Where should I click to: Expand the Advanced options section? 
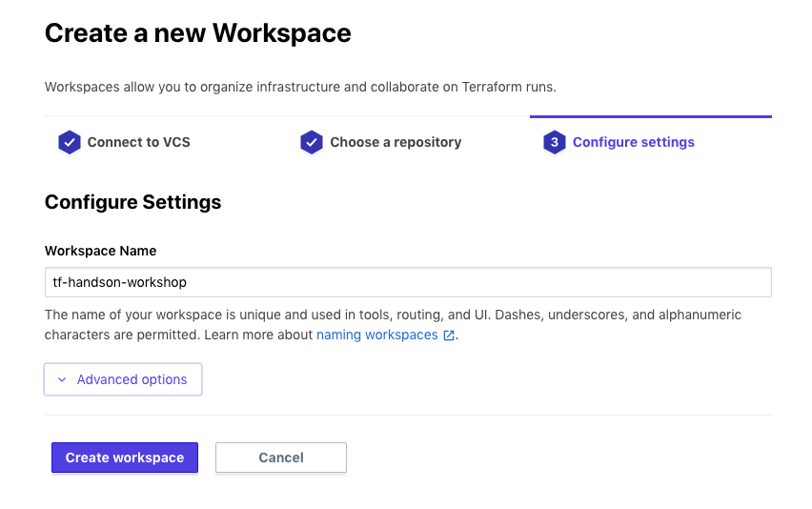pyautogui.click(x=123, y=379)
